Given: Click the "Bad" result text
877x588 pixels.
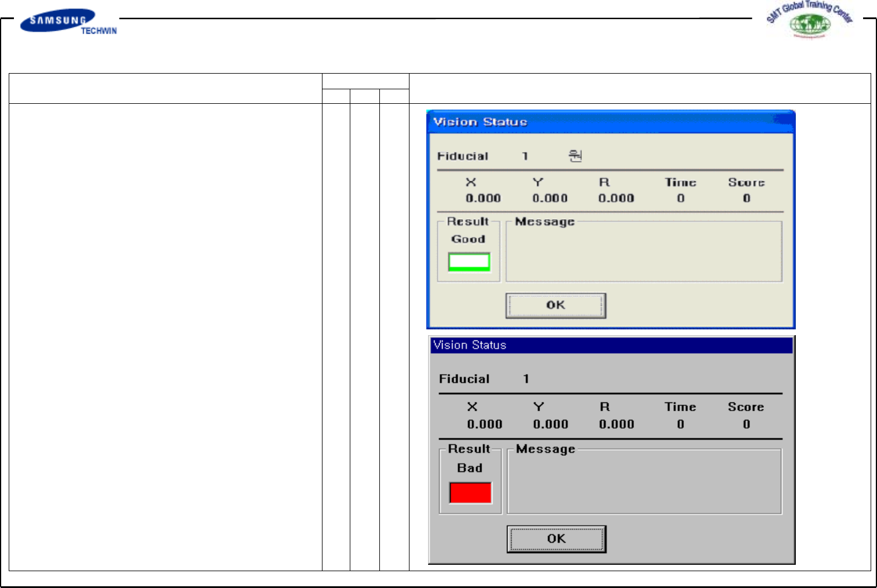Looking at the screenshot, I should coord(470,468).
